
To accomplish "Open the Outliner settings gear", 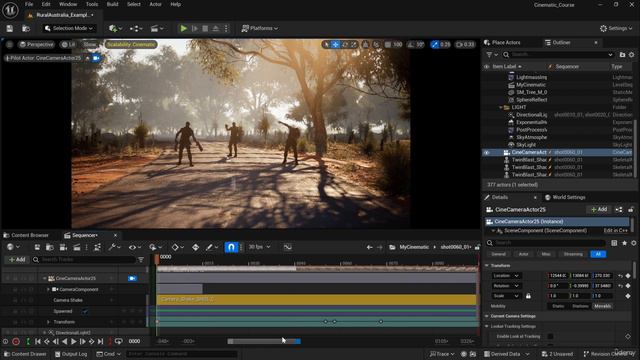I will point(631,54).
